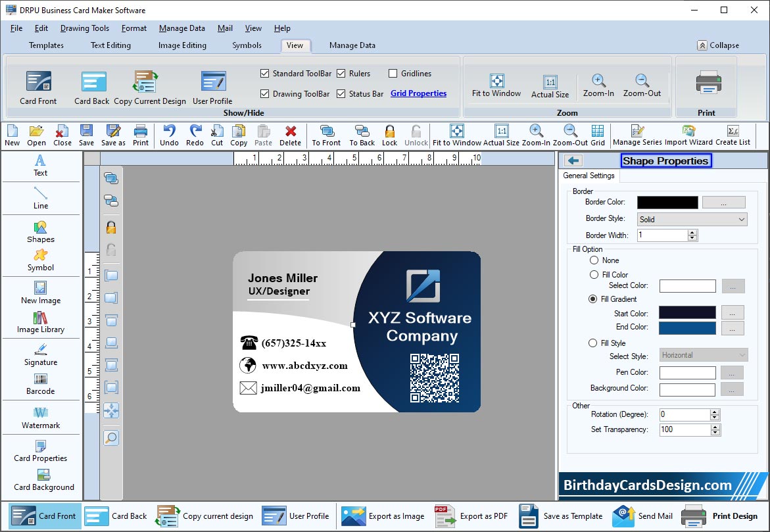The width and height of the screenshot is (770, 532).
Task: Click the General Settings tab
Action: tap(589, 176)
